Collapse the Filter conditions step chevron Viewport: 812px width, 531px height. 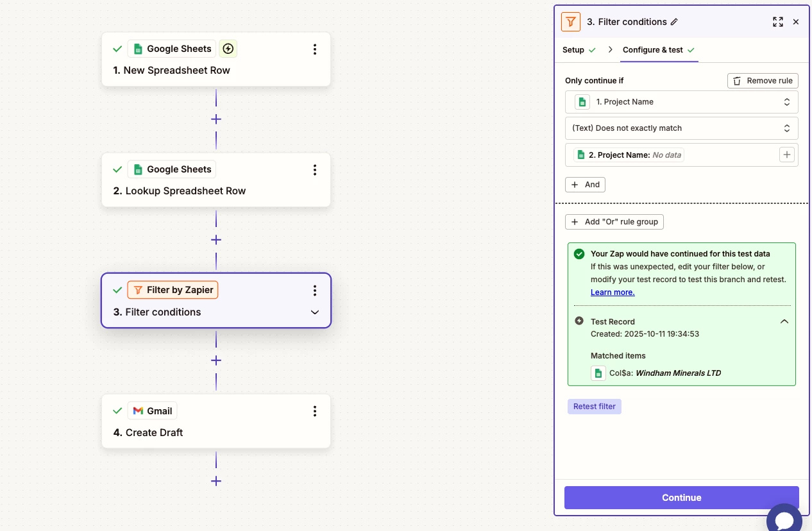click(x=315, y=312)
